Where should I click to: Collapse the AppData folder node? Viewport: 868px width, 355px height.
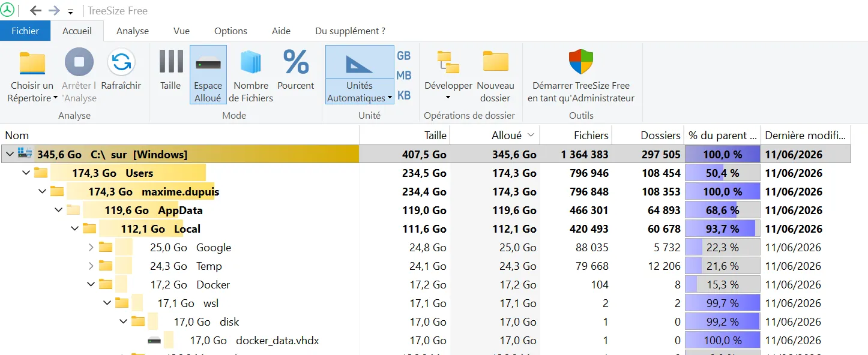(58, 210)
